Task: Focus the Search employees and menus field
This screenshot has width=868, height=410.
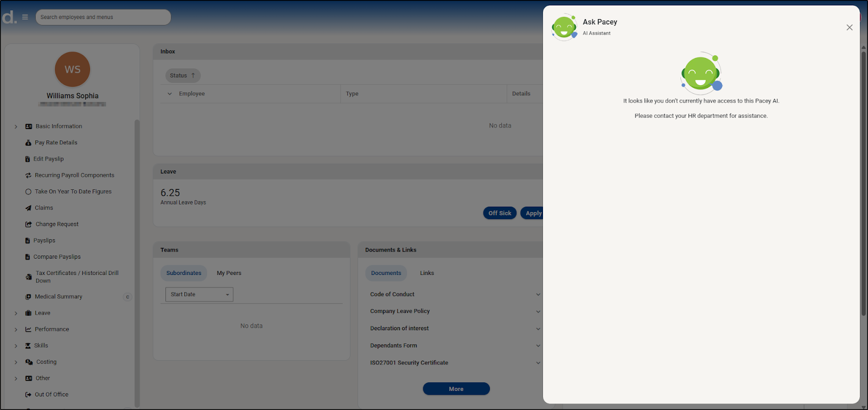Action: pyautogui.click(x=103, y=17)
